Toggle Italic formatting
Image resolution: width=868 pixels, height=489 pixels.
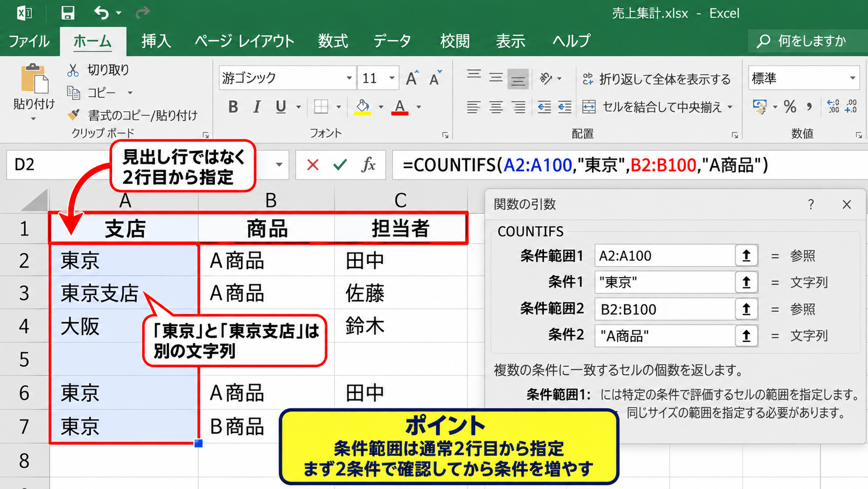tap(257, 107)
